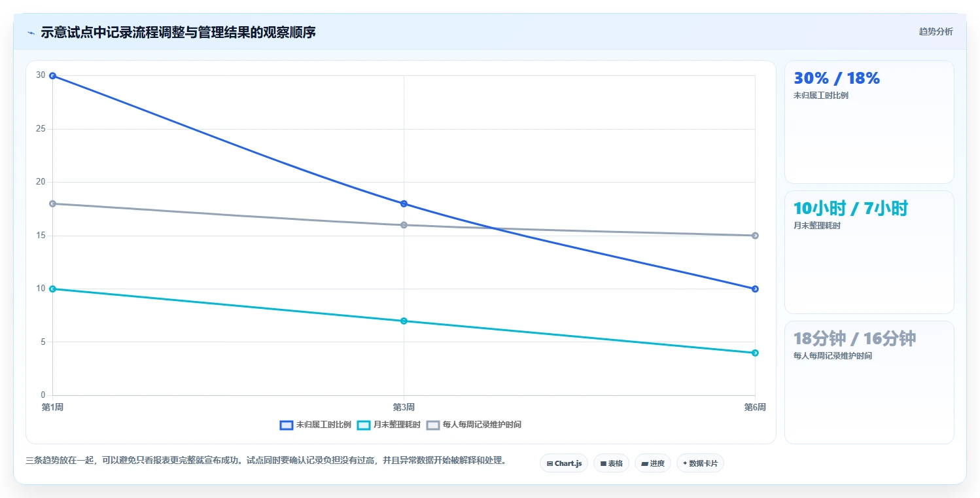
Task: Select the blue line point at 第6周 (10)
Action: [755, 289]
